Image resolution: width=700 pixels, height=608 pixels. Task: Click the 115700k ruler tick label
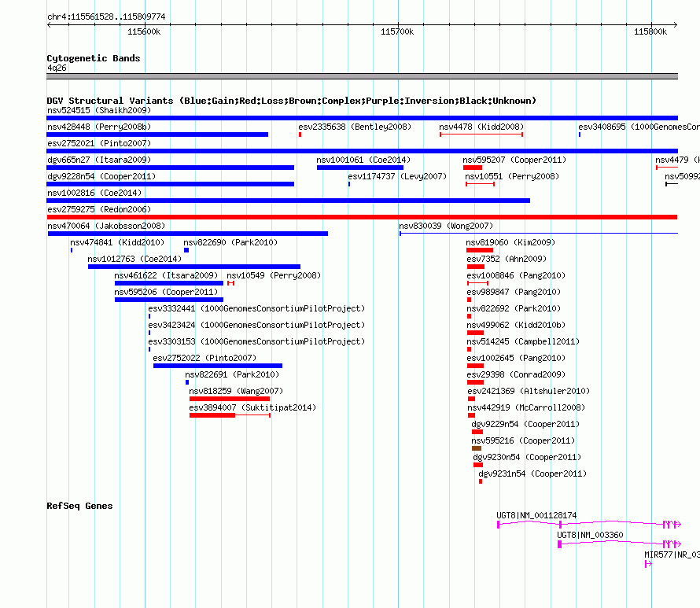397,31
